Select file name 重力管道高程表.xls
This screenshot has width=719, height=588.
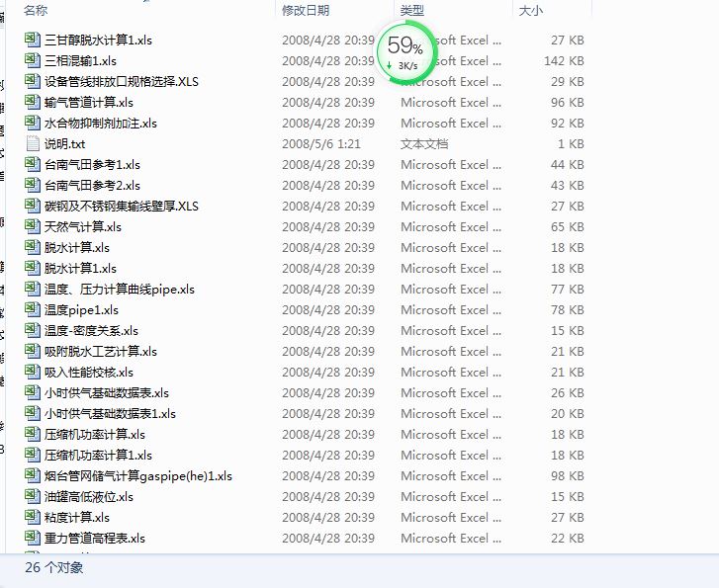click(95, 538)
